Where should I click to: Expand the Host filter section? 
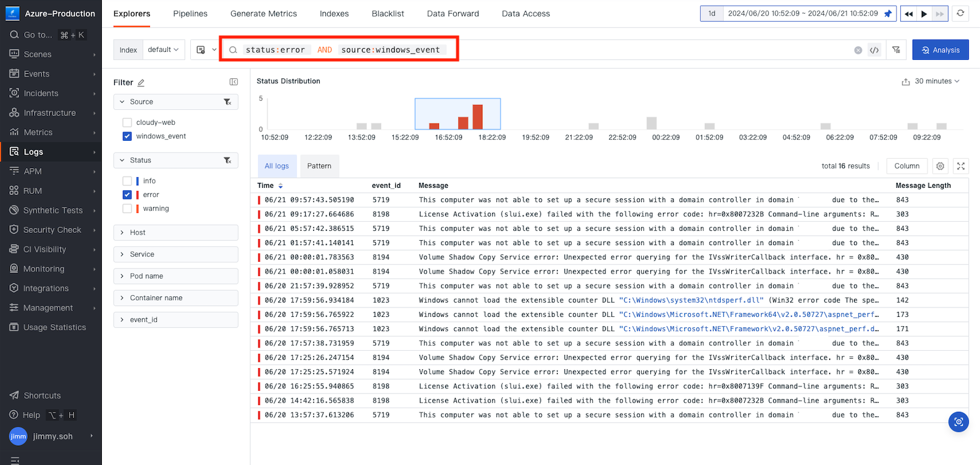coord(176,233)
